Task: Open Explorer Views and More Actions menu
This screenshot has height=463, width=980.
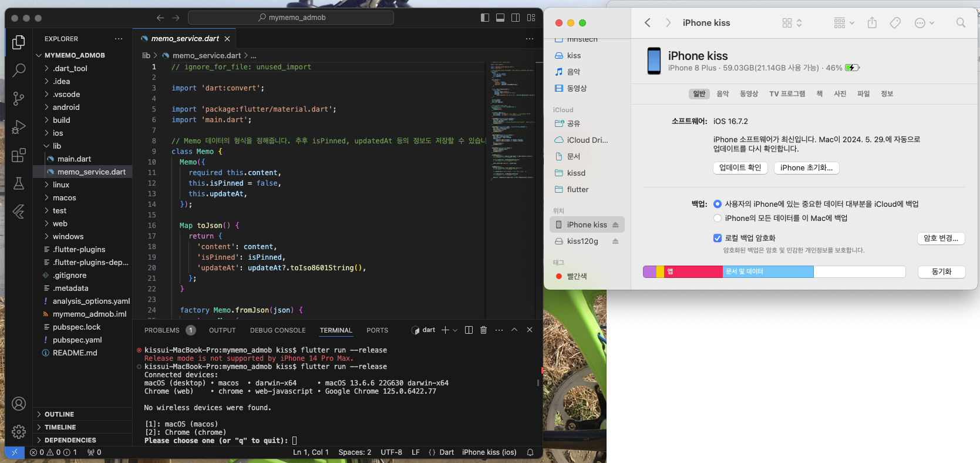Action: pyautogui.click(x=119, y=39)
